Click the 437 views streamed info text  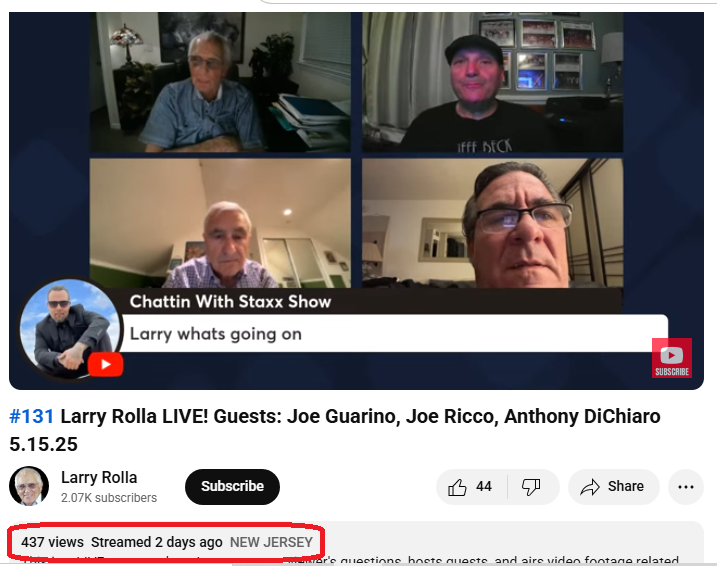pyautogui.click(x=122, y=542)
